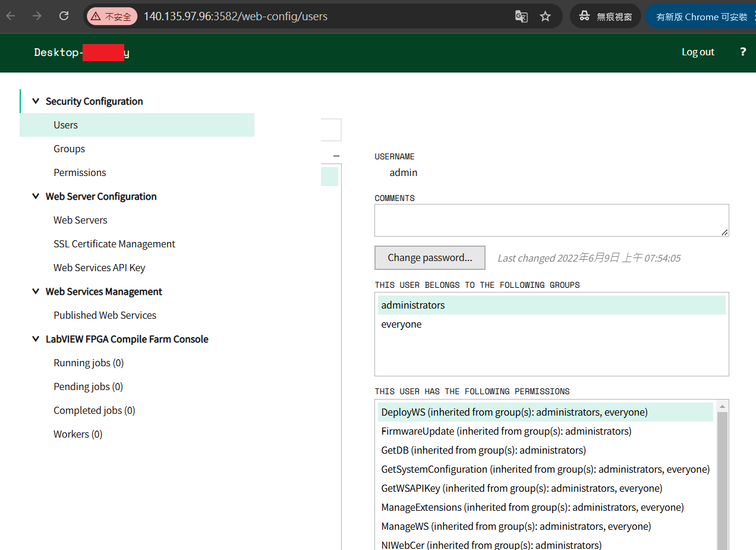The width and height of the screenshot is (756, 550).
Task: Click the Change password button
Action: coord(430,257)
